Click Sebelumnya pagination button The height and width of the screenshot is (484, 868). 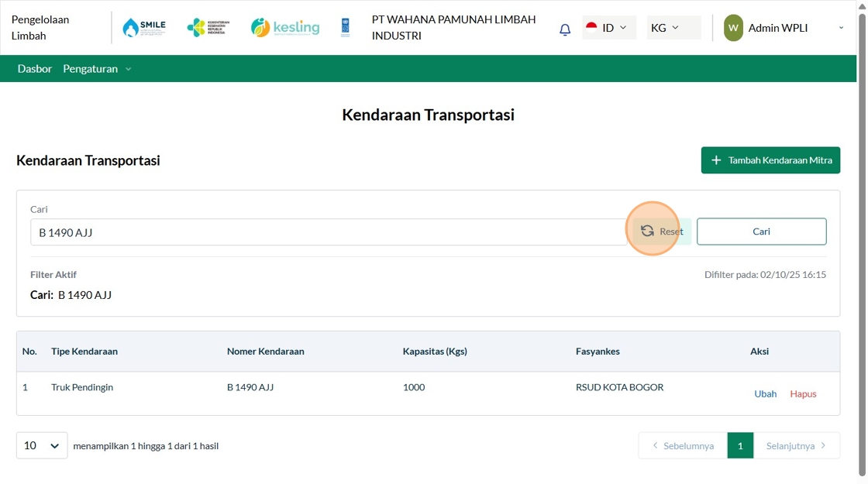(683, 445)
